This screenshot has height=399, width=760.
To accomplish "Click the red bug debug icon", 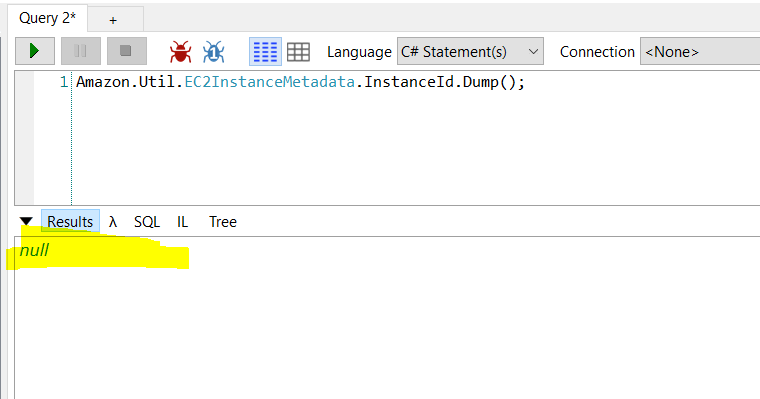I will coord(180,51).
